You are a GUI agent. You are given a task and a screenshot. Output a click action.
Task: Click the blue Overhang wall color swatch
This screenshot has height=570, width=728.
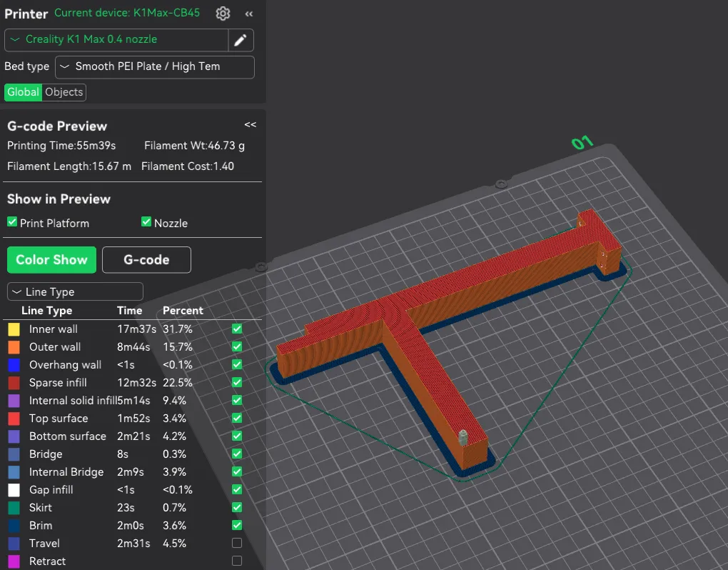point(14,365)
